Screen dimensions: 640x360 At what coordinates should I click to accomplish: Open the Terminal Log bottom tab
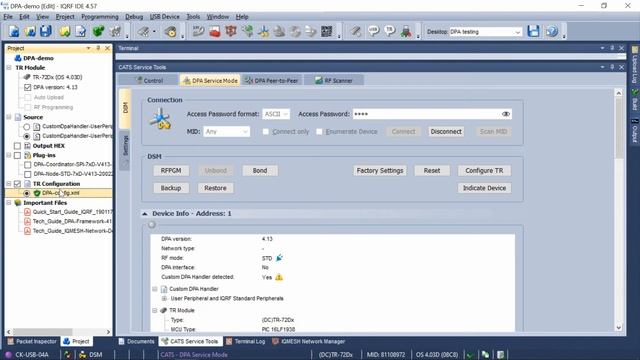[245, 341]
